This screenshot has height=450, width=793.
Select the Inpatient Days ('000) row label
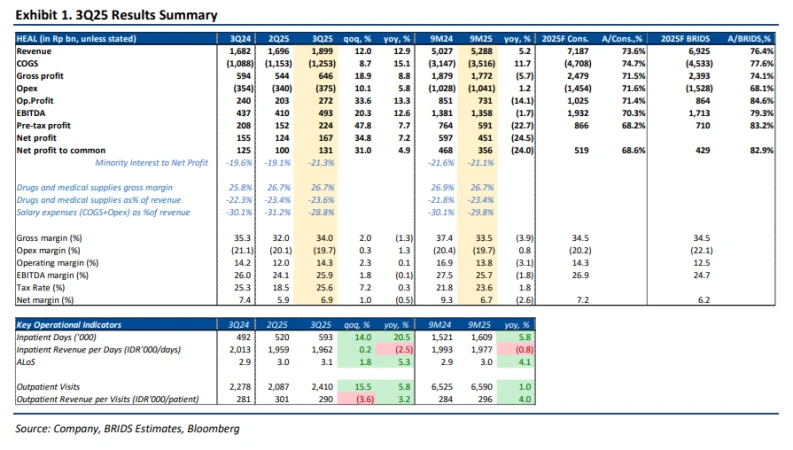tap(62, 339)
